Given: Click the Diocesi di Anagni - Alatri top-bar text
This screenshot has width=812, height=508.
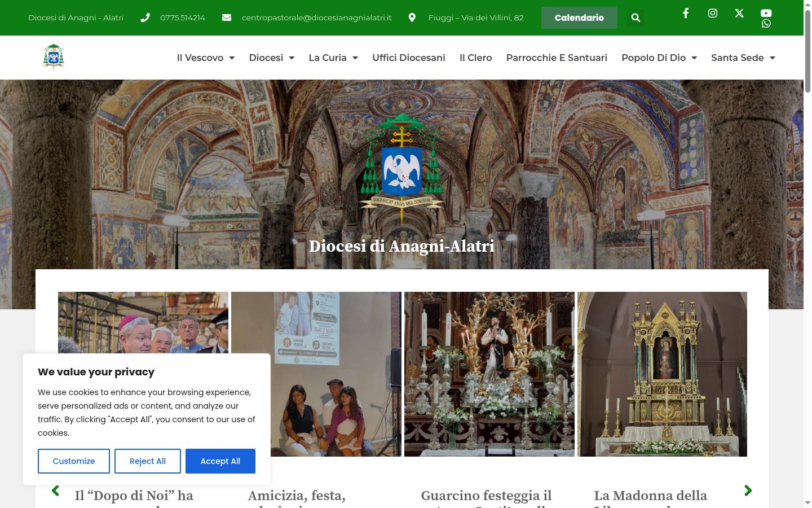Looking at the screenshot, I should (76, 17).
